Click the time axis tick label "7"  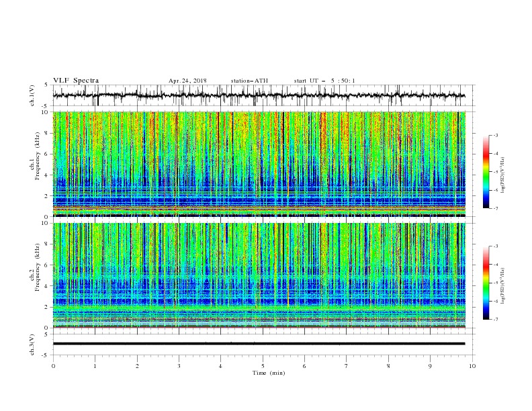click(347, 366)
